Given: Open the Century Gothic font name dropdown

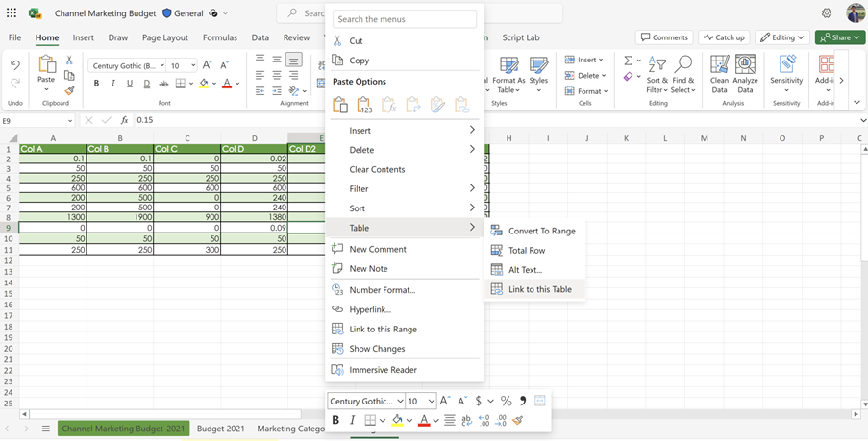Looking at the screenshot, I should (x=127, y=65).
